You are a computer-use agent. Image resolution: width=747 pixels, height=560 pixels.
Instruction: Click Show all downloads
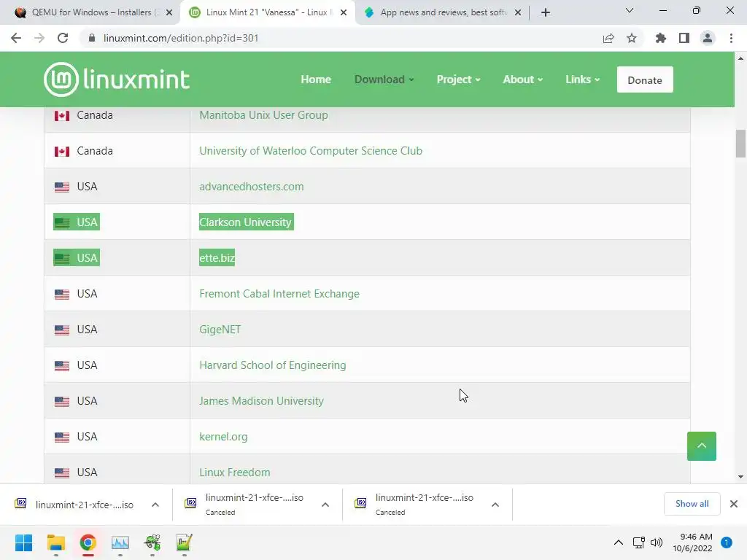(692, 504)
